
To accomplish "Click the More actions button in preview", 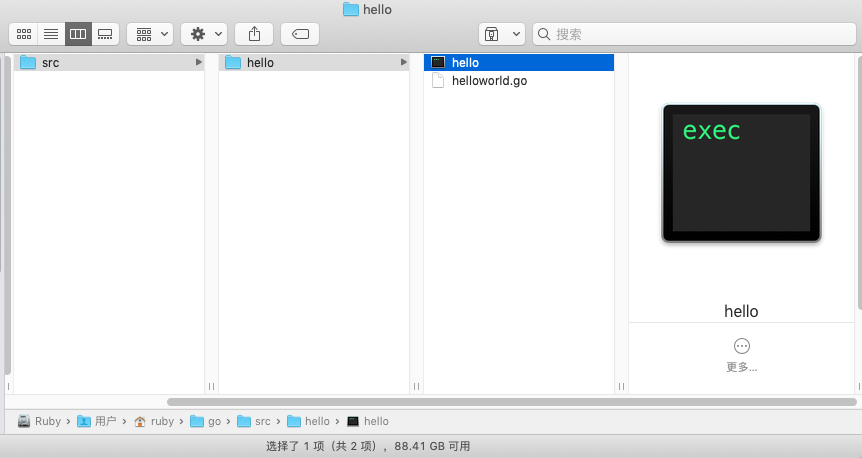I will [741, 346].
